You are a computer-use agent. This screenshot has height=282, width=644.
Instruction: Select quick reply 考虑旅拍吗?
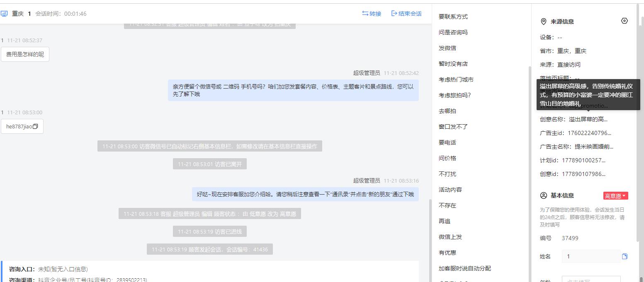pos(455,95)
